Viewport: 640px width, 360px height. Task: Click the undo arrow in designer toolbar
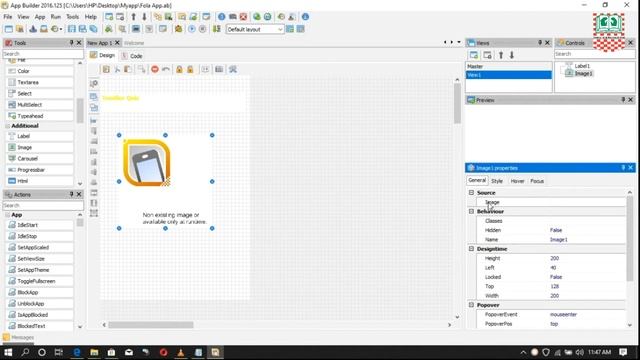[166, 69]
